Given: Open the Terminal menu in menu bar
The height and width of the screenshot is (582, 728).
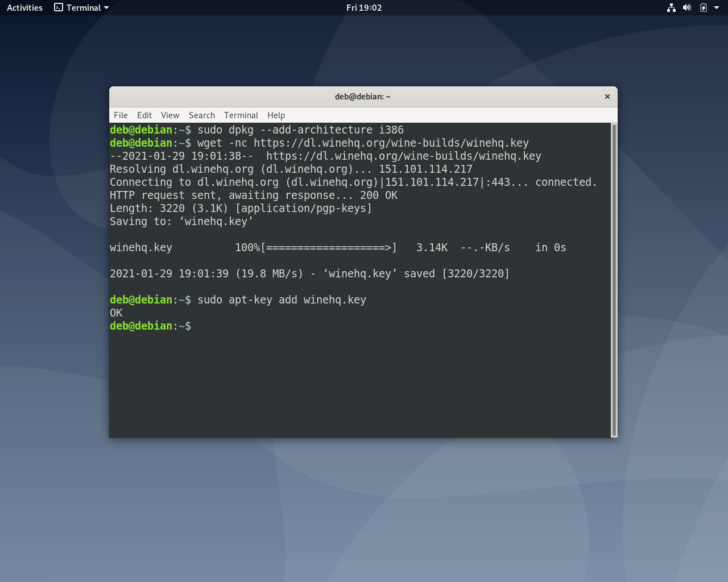Looking at the screenshot, I should click(241, 115).
